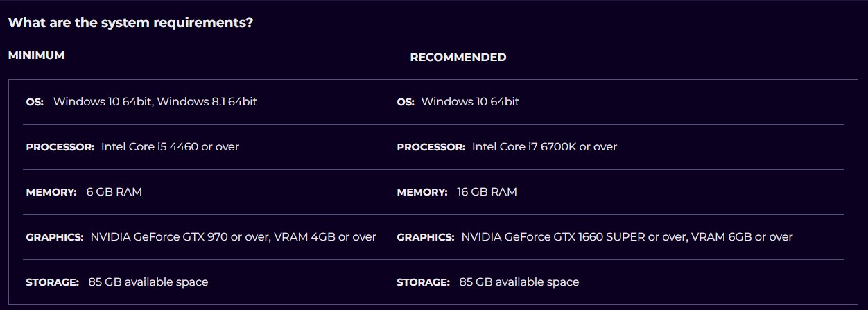
Task: Click recommended GRAPHICS label
Action: pyautogui.click(x=426, y=237)
